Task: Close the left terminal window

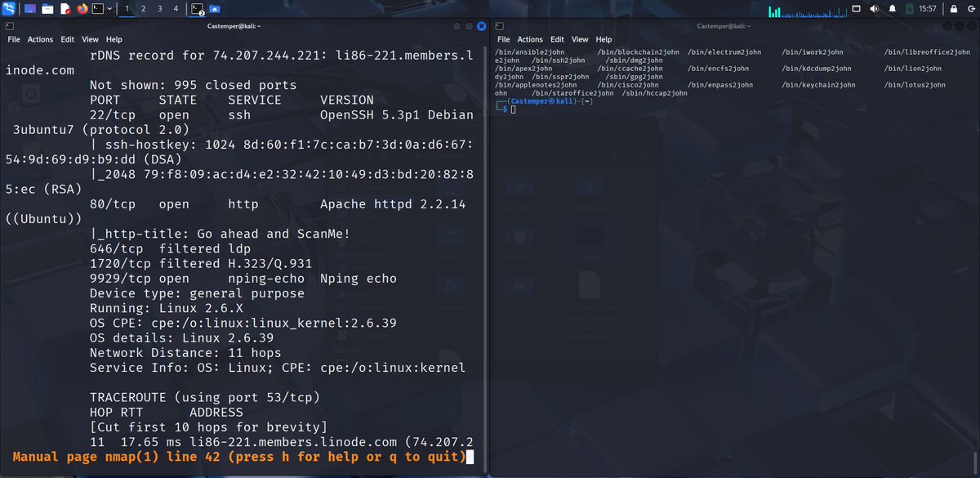Action: tap(482, 26)
